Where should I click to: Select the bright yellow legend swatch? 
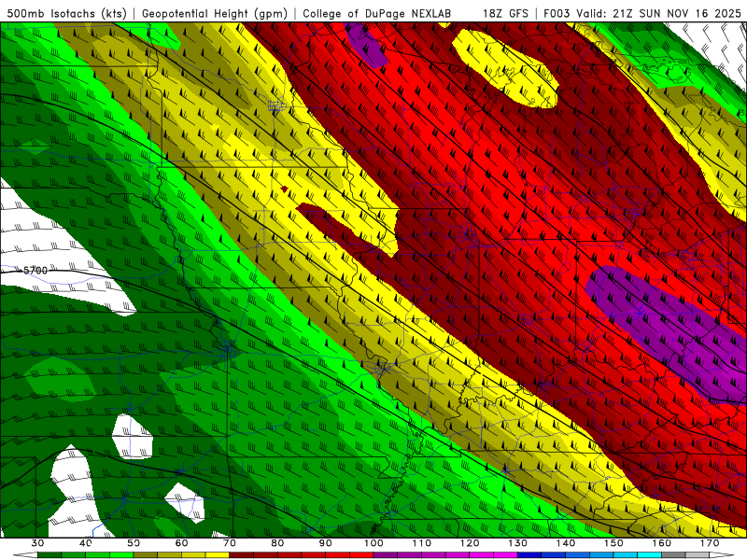(x=218, y=554)
